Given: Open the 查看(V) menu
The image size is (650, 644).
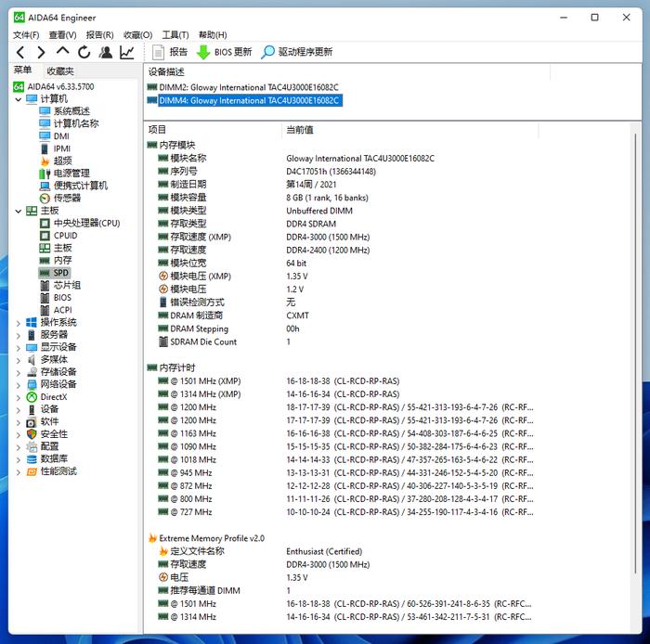Looking at the screenshot, I should [x=62, y=34].
